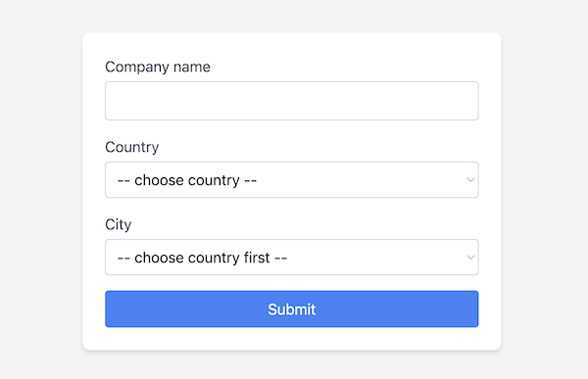Expand the country list using its arrow
The width and height of the screenshot is (588, 379).
(470, 180)
